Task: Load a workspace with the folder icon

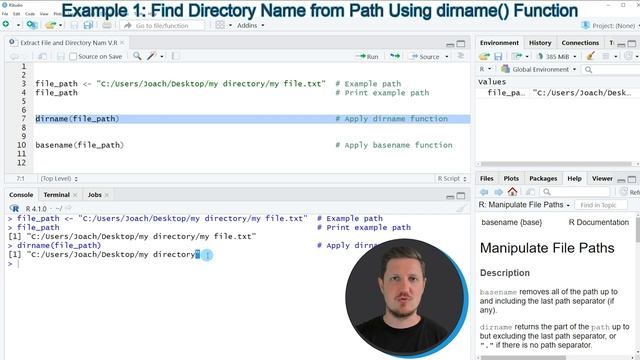Action: click(x=484, y=56)
